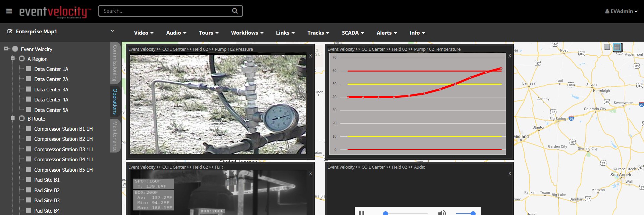The width and height of the screenshot is (644, 215).
Task: Open the Tracks menu
Action: 318,33
